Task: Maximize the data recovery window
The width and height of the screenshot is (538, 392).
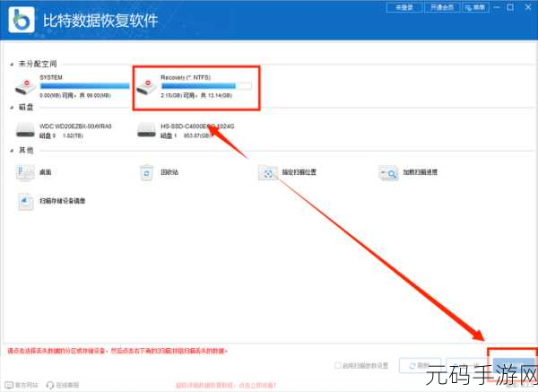Action: point(510,7)
